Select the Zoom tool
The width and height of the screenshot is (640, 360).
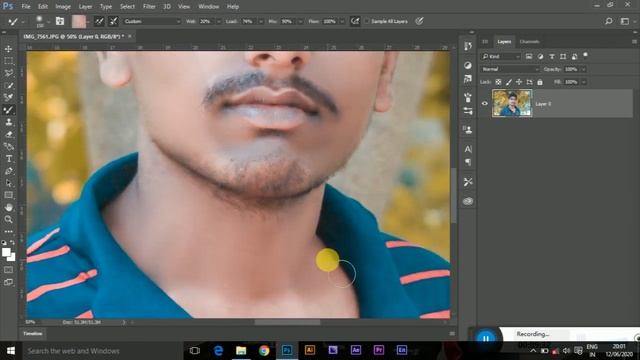9,220
